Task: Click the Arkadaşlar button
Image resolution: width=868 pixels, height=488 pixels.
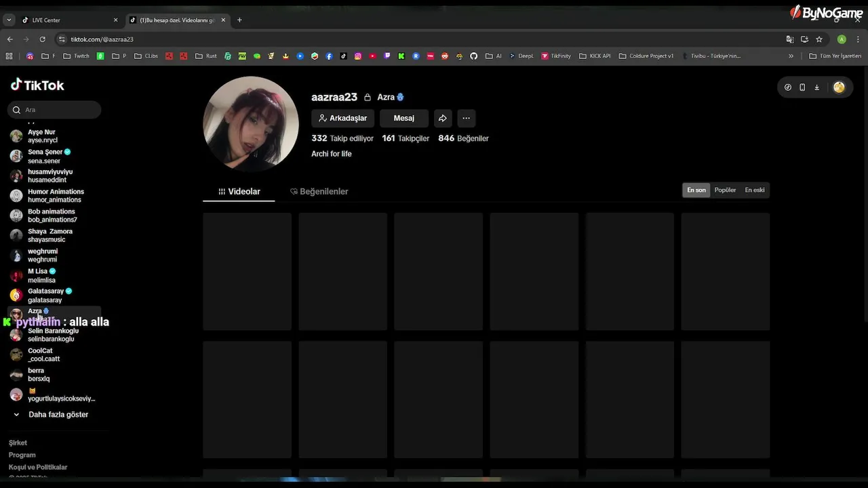Action: (342, 118)
